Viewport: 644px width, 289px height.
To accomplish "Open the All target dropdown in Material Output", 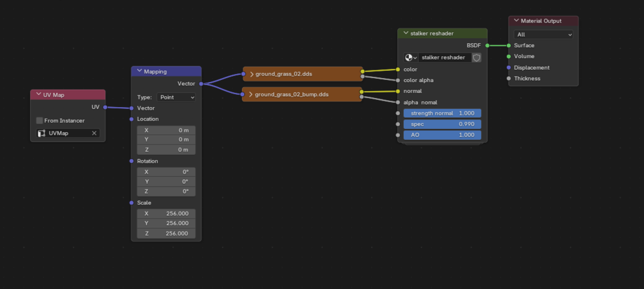I will click(x=543, y=35).
